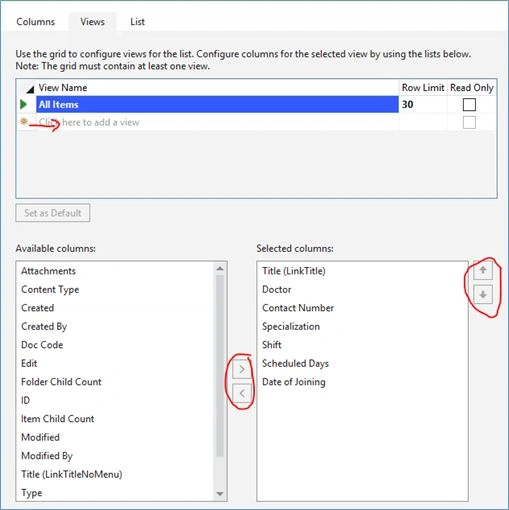
Task: Click the new row asterisk icon
Action: tap(23, 121)
